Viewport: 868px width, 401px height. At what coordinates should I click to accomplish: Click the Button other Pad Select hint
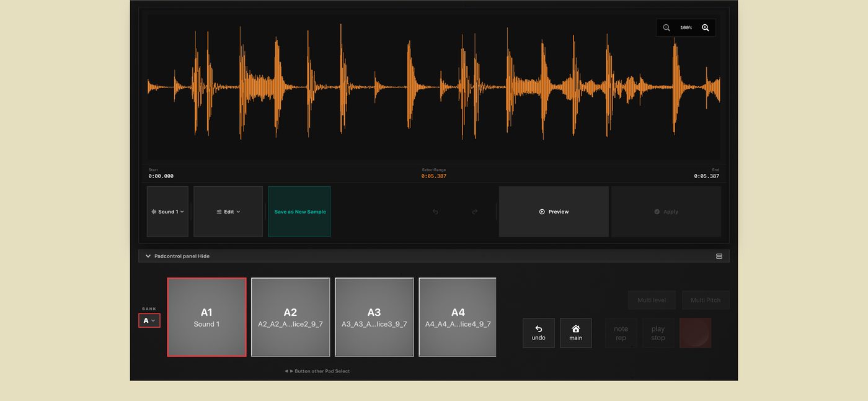click(x=317, y=371)
